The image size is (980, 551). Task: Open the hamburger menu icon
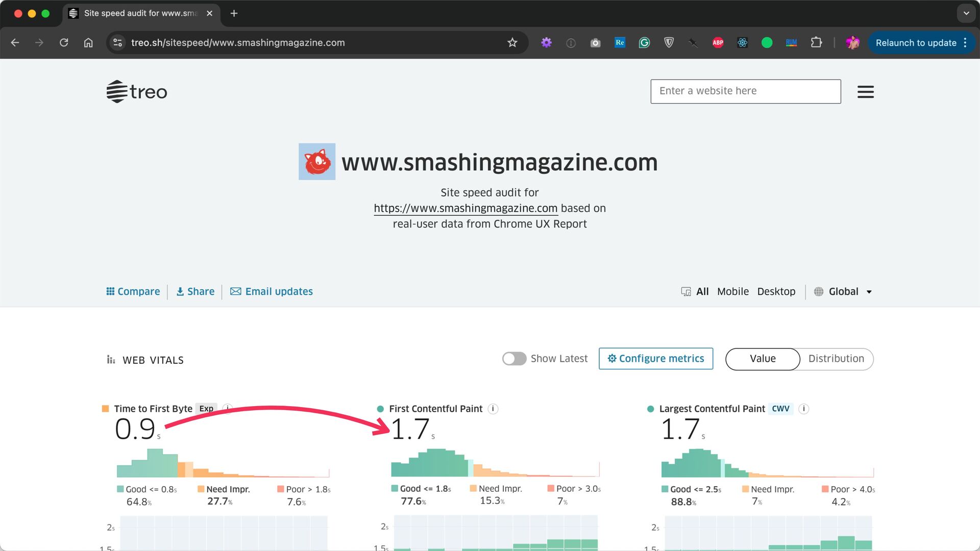[x=865, y=92]
